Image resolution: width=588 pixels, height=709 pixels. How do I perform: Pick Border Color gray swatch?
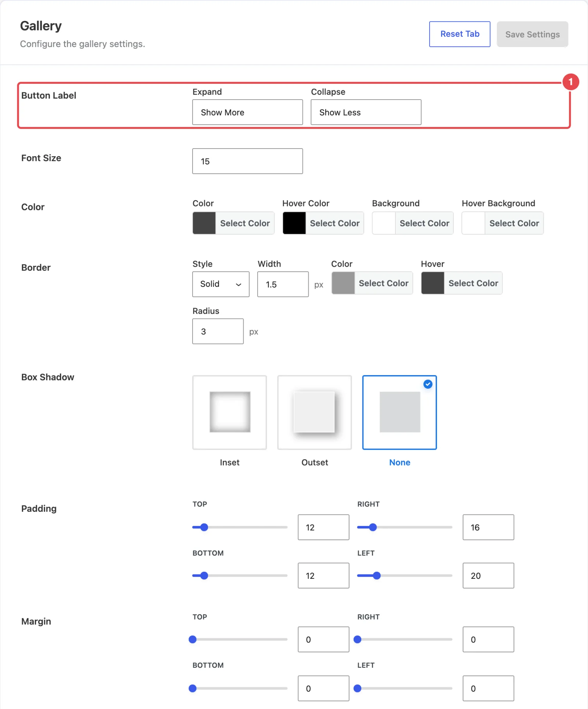pos(343,283)
